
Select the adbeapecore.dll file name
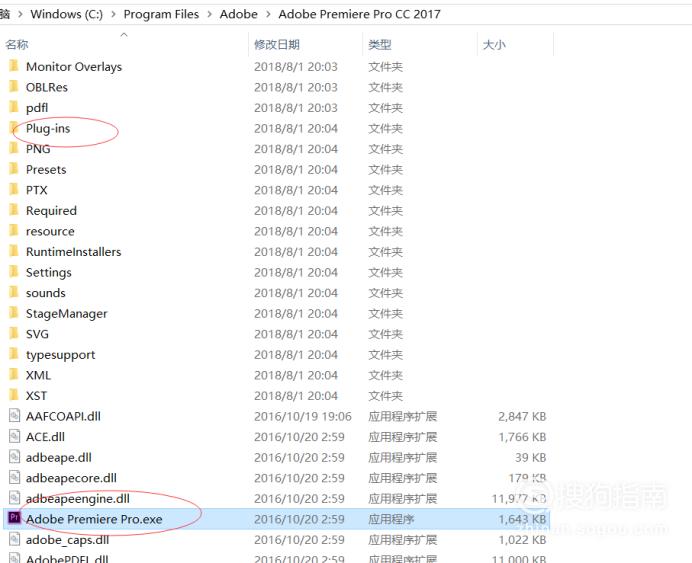[71, 478]
